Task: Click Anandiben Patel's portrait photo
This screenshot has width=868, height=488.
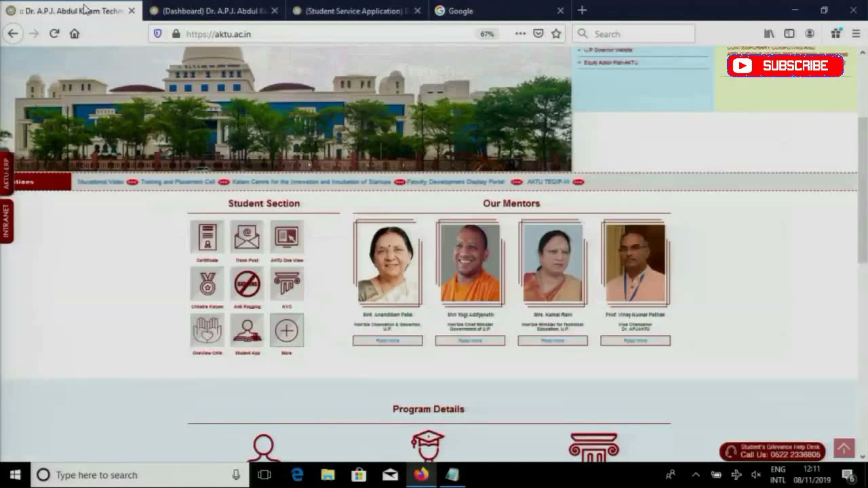Action: [x=387, y=263]
